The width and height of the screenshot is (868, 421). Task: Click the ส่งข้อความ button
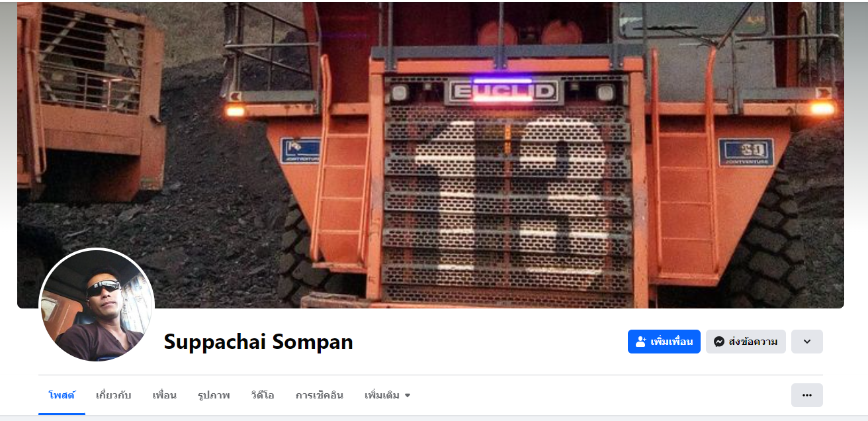746,342
